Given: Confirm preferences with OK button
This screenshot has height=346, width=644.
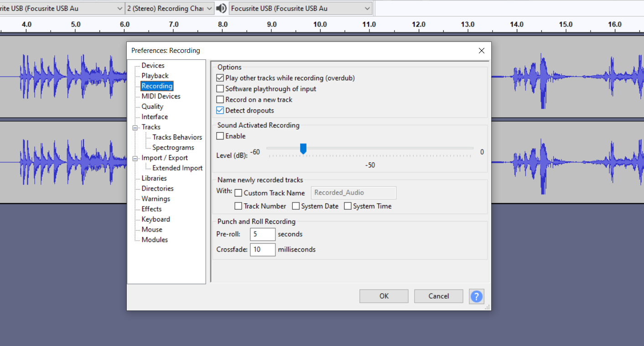Looking at the screenshot, I should (x=384, y=296).
